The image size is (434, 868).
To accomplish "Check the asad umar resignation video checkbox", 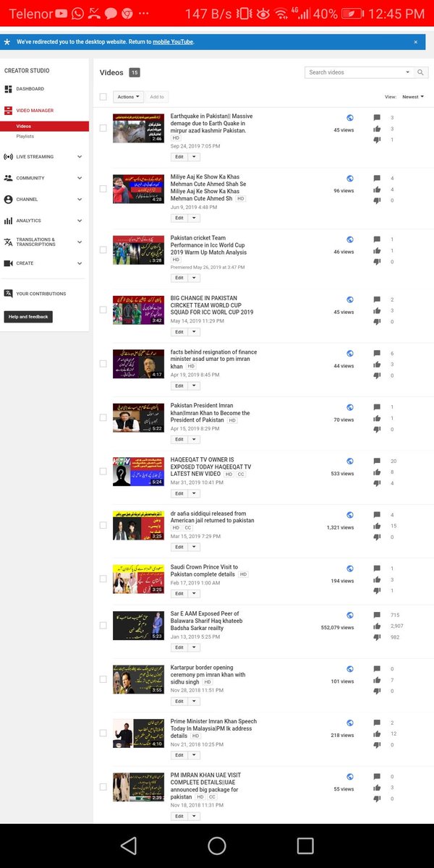I will pyautogui.click(x=103, y=364).
